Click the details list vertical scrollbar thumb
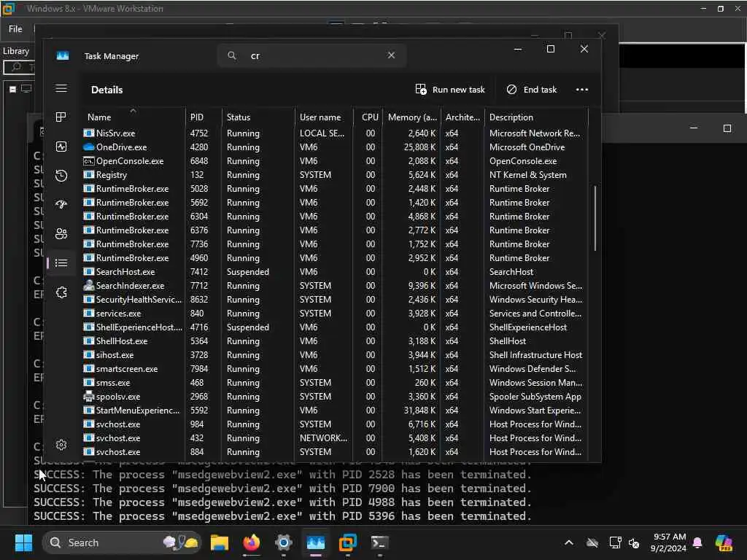This screenshot has height=560, width=747. tap(595, 218)
